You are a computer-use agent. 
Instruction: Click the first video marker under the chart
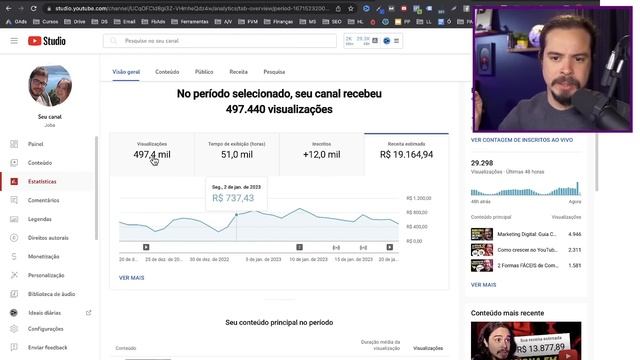click(x=146, y=247)
